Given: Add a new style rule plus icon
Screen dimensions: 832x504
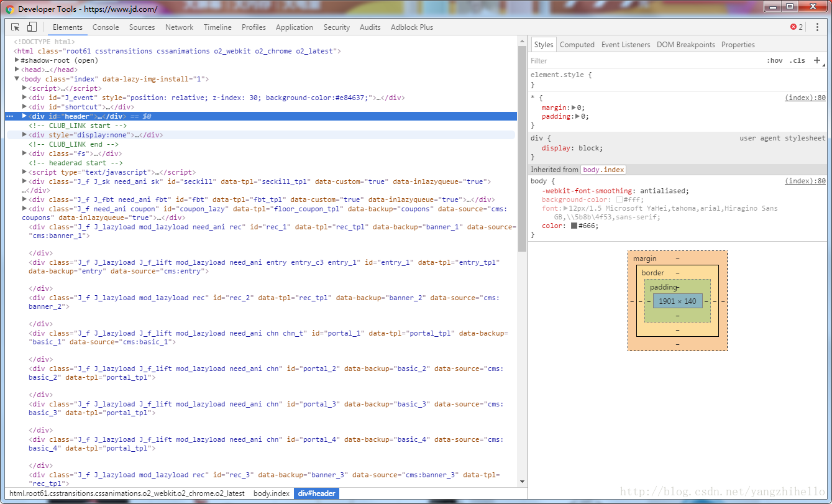Looking at the screenshot, I should coord(818,60).
